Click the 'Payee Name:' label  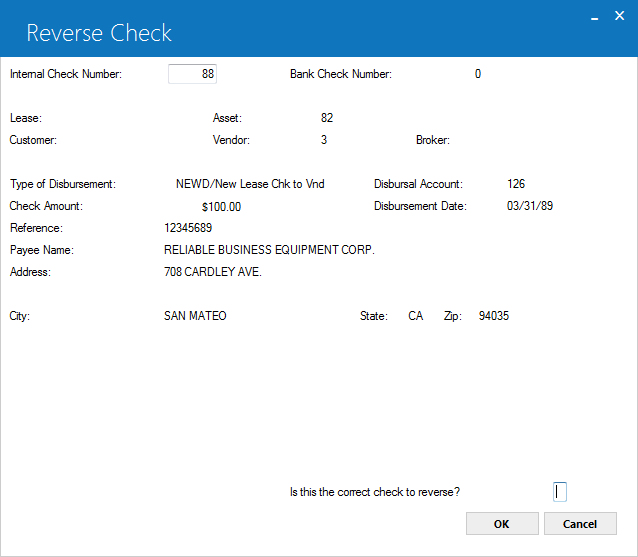42,250
